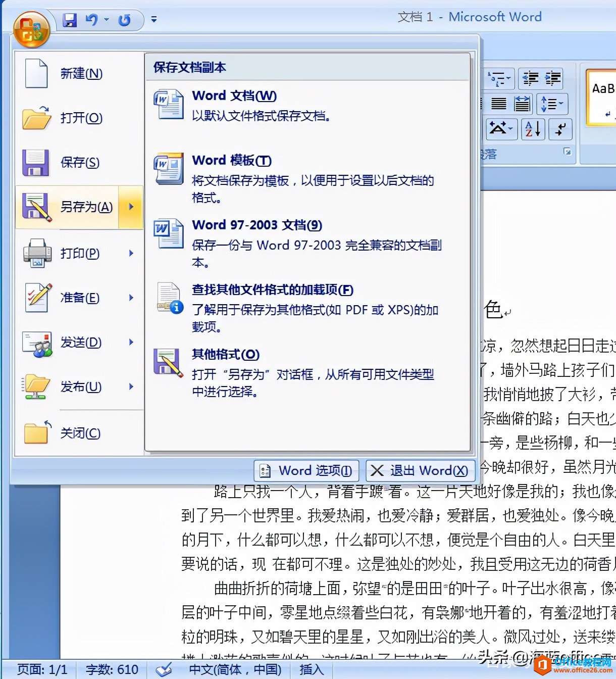This screenshot has width=616, height=679.
Task: Click the 页面: 1/1 status bar indicator
Action: click(x=42, y=670)
